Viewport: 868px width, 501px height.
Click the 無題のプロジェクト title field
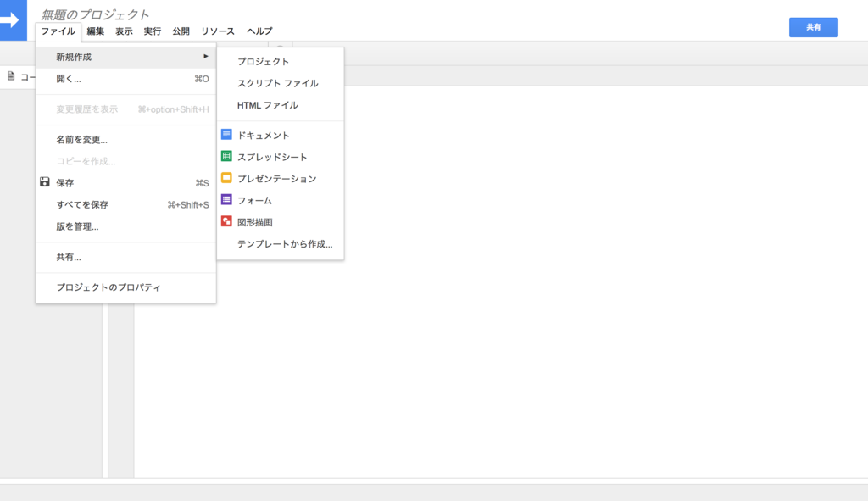(93, 12)
